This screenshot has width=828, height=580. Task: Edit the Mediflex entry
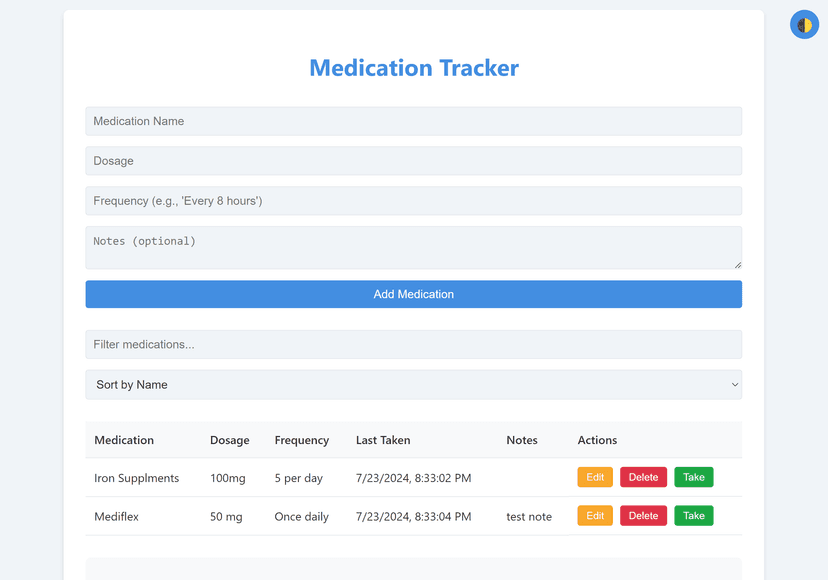(x=595, y=516)
